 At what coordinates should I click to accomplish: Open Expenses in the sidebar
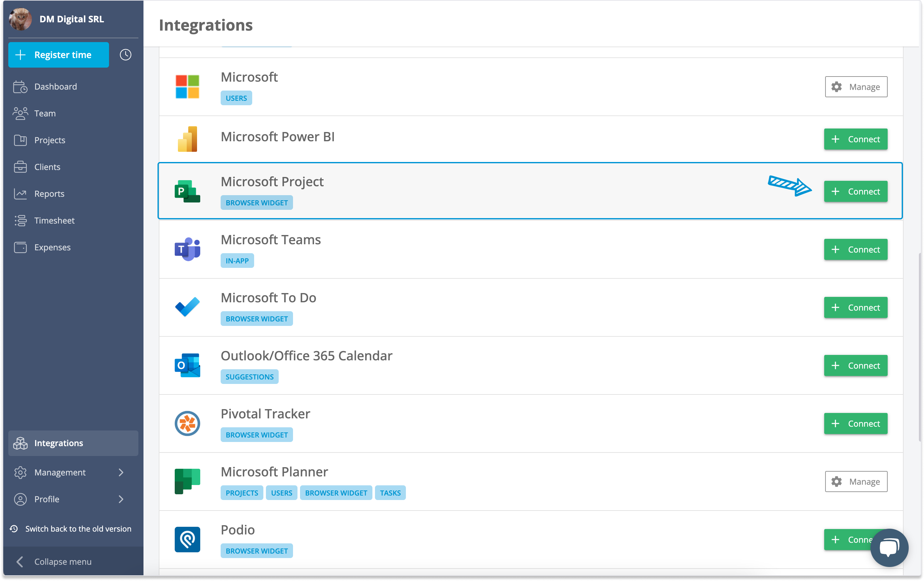[73, 247]
